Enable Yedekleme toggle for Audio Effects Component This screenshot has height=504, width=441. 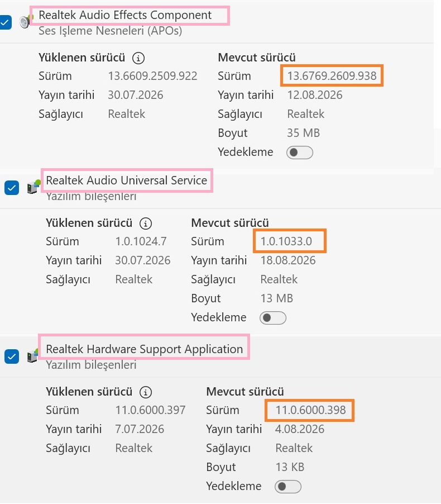click(x=300, y=153)
